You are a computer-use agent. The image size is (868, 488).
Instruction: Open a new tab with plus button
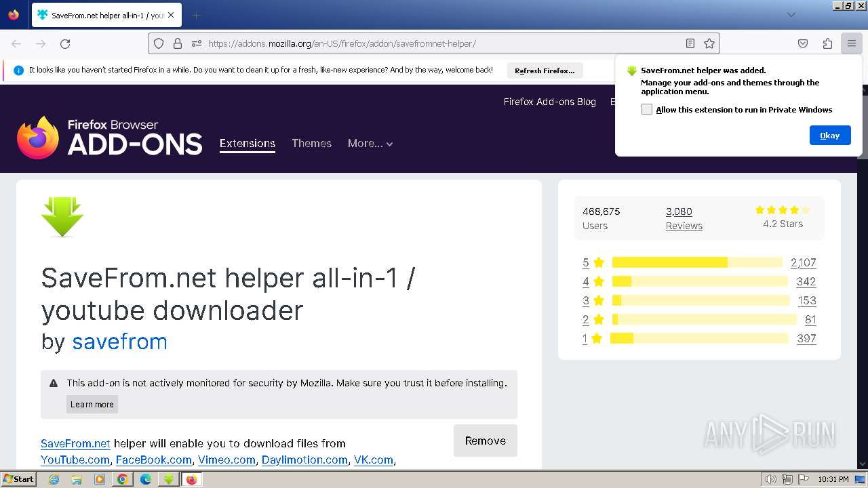(196, 15)
